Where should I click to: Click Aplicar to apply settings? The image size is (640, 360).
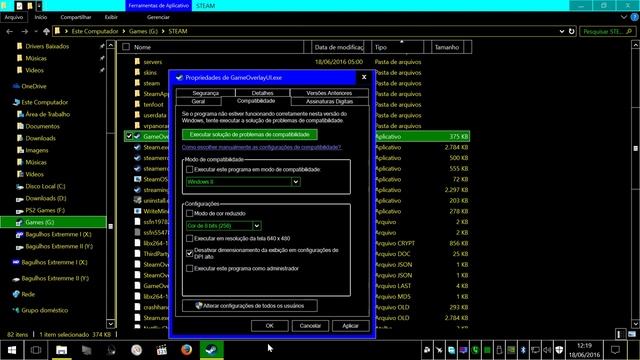coord(350,326)
